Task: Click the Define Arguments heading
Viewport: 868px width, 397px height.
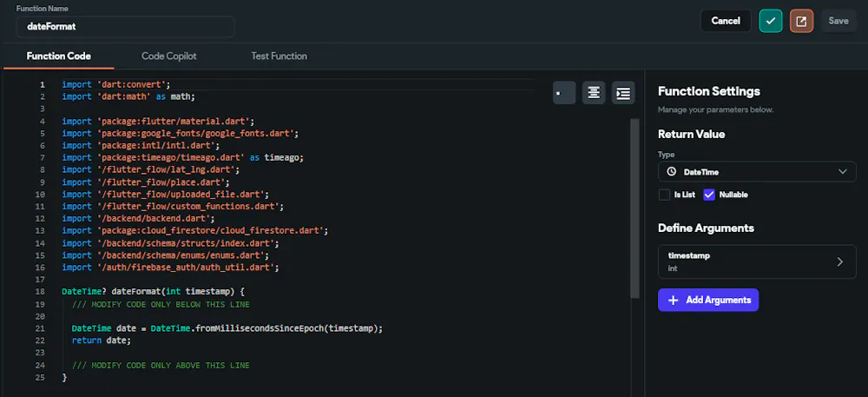Action: (707, 228)
